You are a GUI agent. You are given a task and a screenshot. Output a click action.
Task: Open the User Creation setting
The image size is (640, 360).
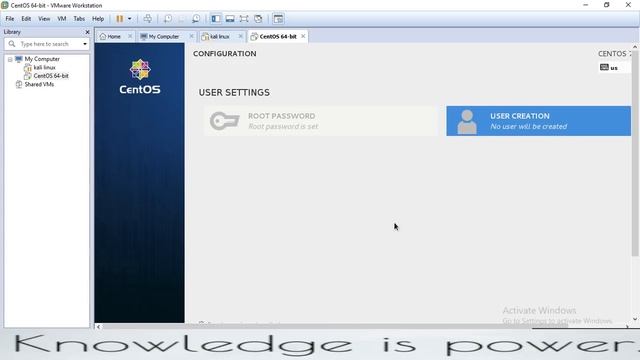(538, 121)
